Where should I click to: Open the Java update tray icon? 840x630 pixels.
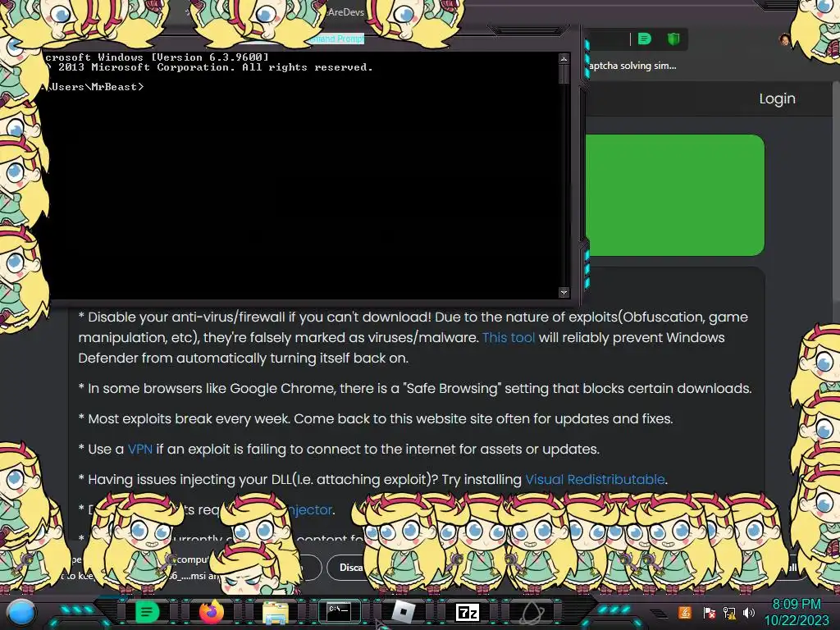684,612
